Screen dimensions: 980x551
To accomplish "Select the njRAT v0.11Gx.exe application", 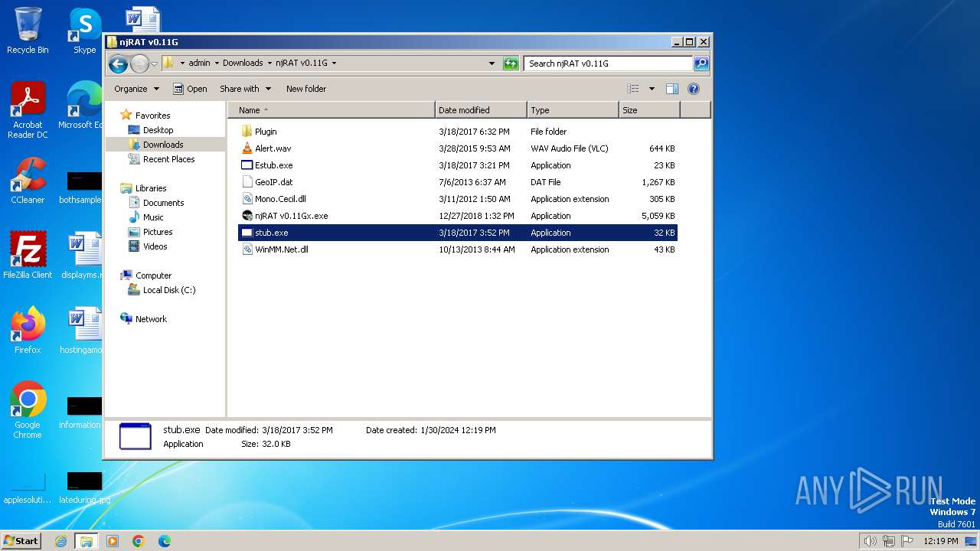I will click(x=458, y=216).
